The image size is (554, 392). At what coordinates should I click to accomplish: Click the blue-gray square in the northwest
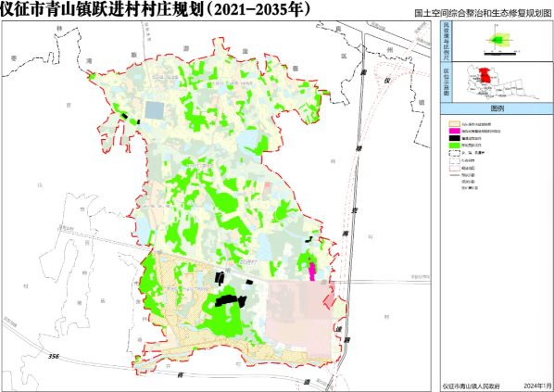pyautogui.click(x=155, y=110)
